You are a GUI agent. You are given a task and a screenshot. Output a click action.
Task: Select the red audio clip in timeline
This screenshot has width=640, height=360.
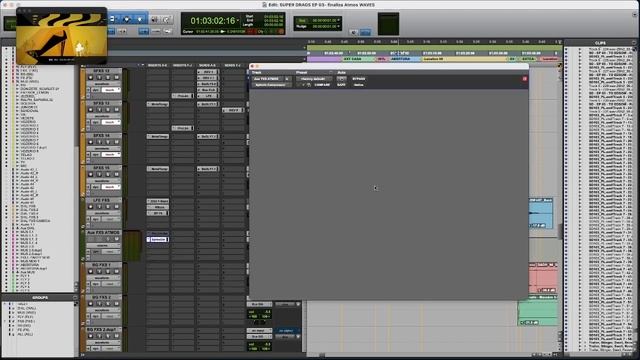[x=542, y=278]
